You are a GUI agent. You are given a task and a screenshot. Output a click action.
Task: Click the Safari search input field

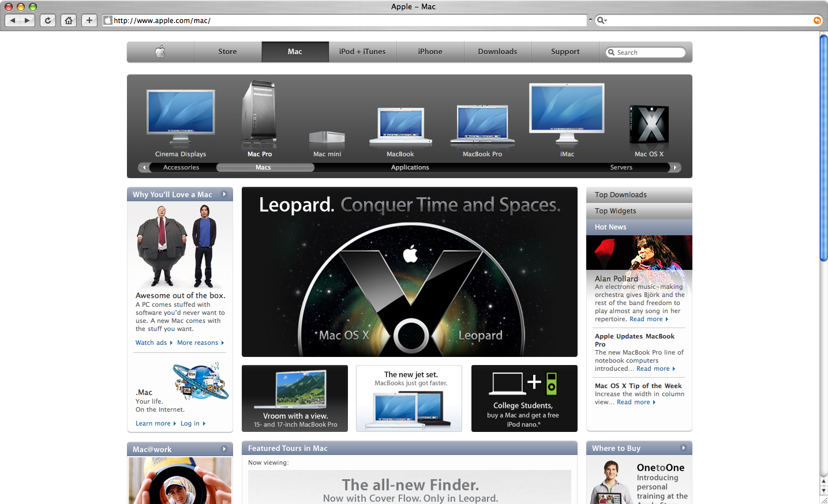point(709,20)
